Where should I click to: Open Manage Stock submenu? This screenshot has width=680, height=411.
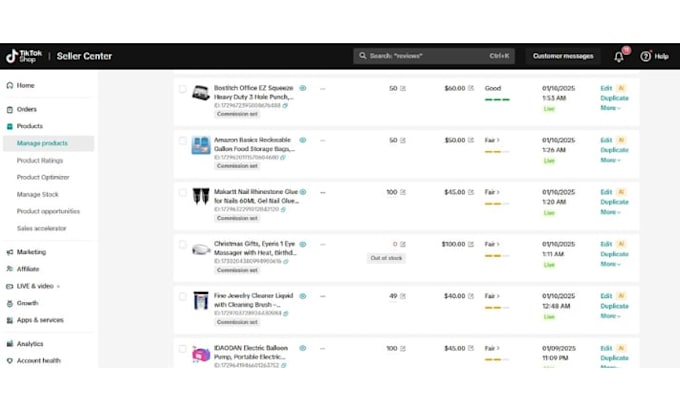tap(38, 195)
